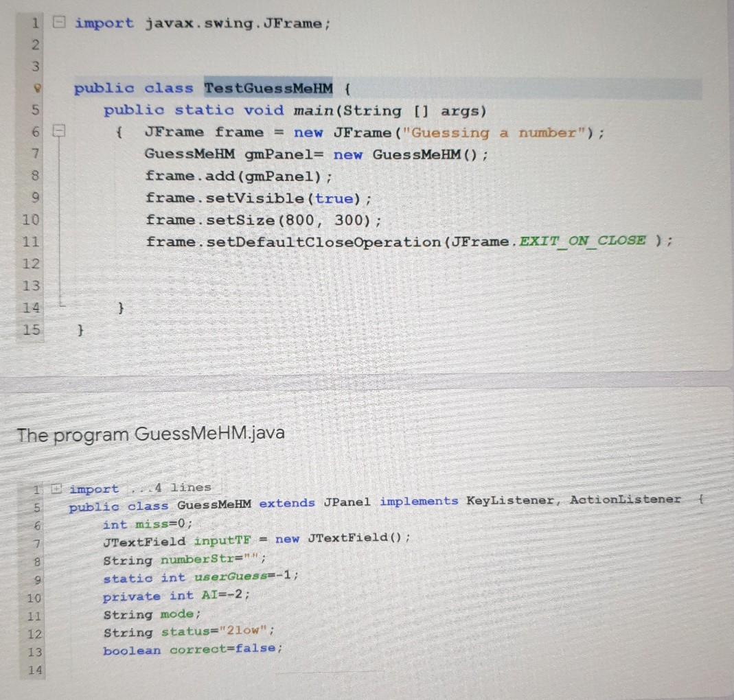
Task: Click the import javax.swing.JFrame statement
Action: click(x=203, y=23)
